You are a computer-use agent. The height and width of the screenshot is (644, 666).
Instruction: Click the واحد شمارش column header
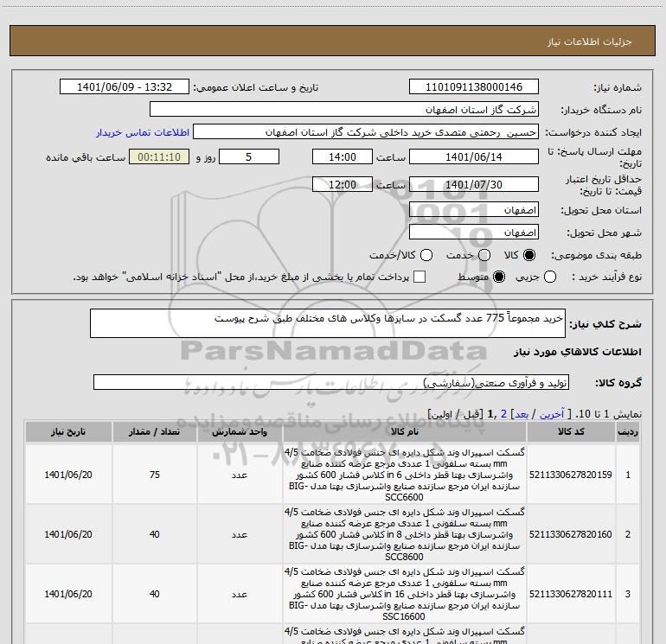(240, 431)
